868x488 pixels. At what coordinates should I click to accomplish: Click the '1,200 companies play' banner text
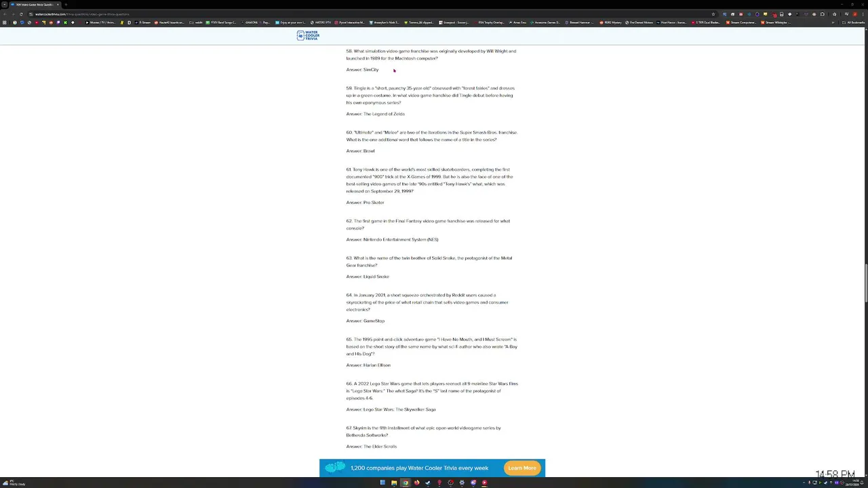[x=419, y=468]
